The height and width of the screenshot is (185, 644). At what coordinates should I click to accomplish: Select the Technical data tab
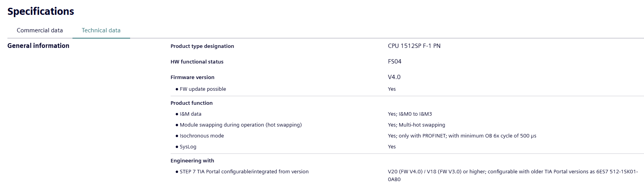click(101, 30)
